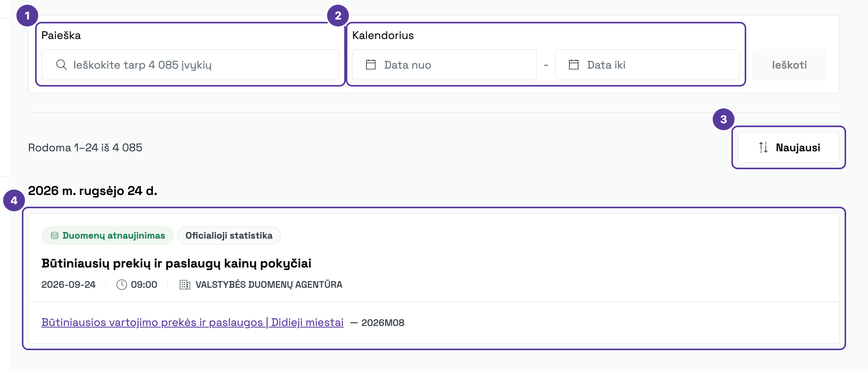The image size is (868, 372).
Task: Click the database icon in Duomenų atnaujinimas tag
Action: click(55, 236)
